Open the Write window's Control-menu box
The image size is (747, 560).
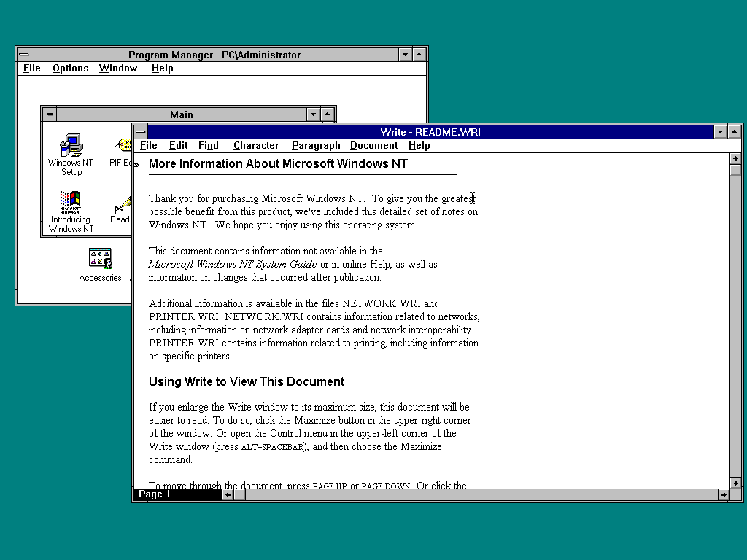click(141, 132)
